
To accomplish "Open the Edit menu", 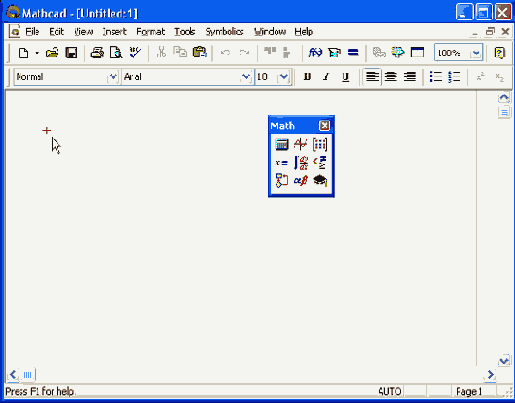I will (56, 32).
